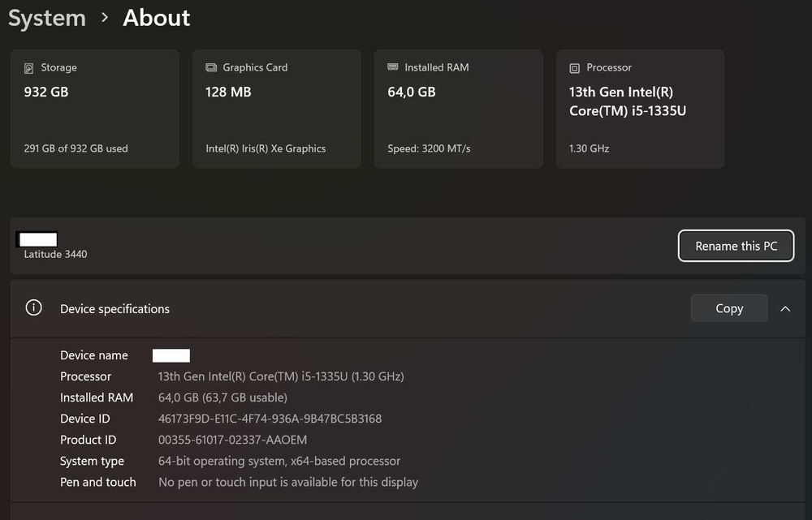Collapse the Device specifications section chevron
812x520 pixels.
(x=785, y=308)
